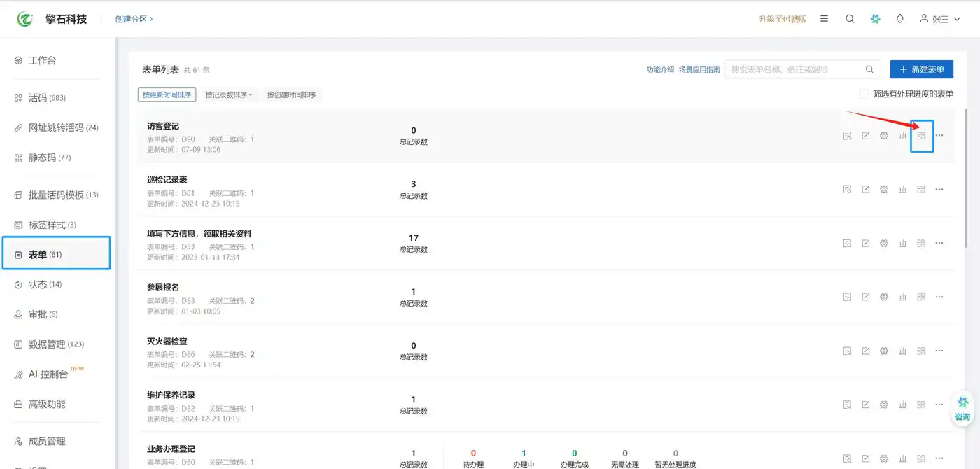Open settings gear for 填写下方信息 form

click(884, 243)
